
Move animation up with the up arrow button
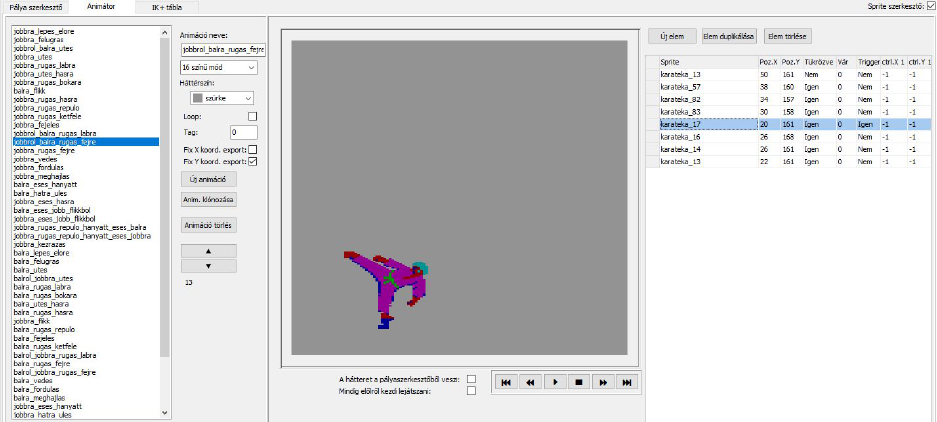point(207,251)
